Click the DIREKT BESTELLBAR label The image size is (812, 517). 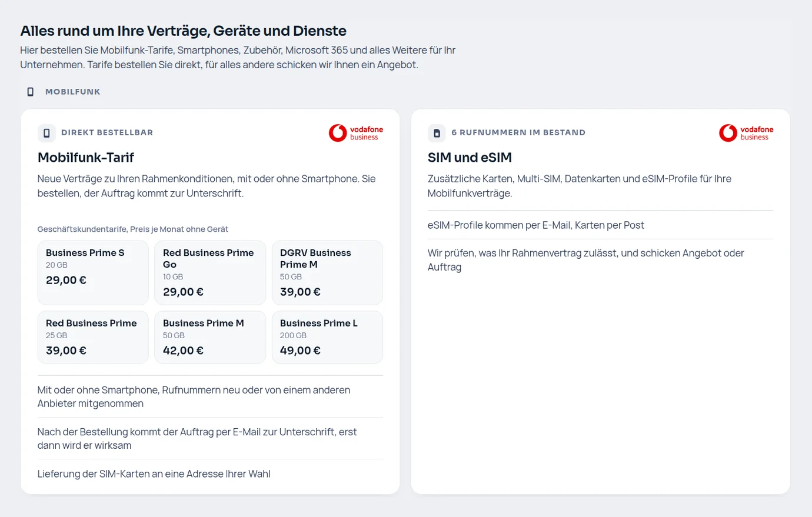107,132
